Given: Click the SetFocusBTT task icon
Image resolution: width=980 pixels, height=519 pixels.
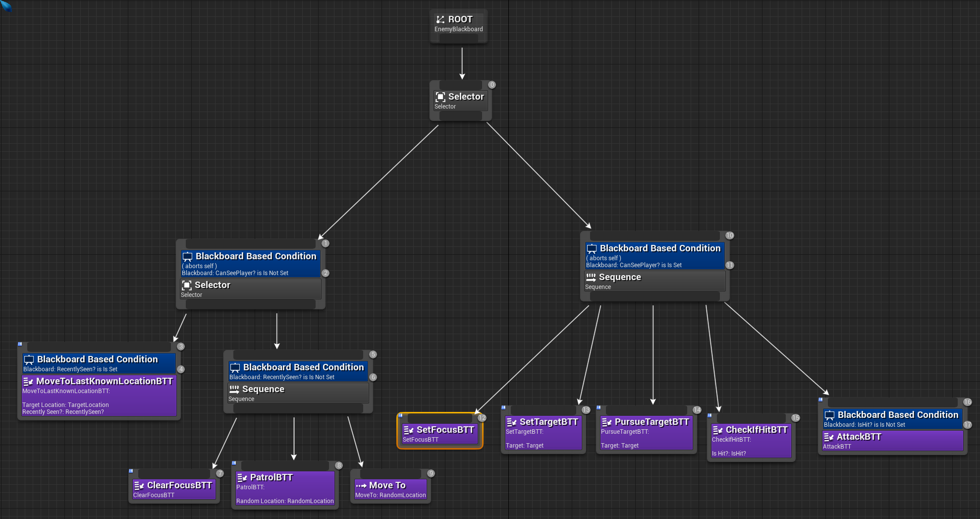Looking at the screenshot, I should [409, 430].
